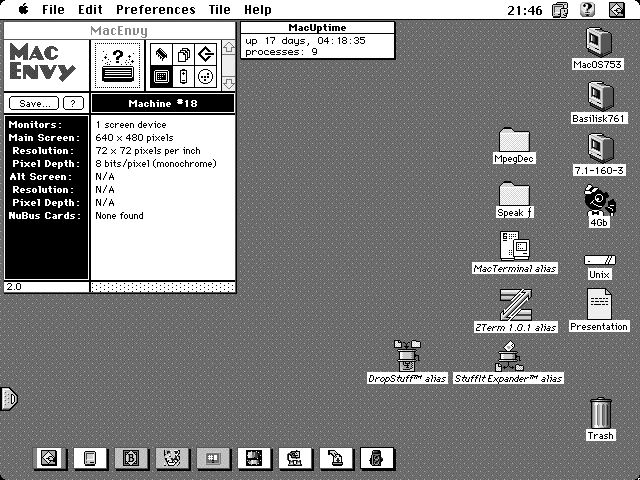The width and height of the screenshot is (640, 480).
Task: Select the round dotted icon in MacEnvy
Action: pyautogui.click(x=205, y=77)
